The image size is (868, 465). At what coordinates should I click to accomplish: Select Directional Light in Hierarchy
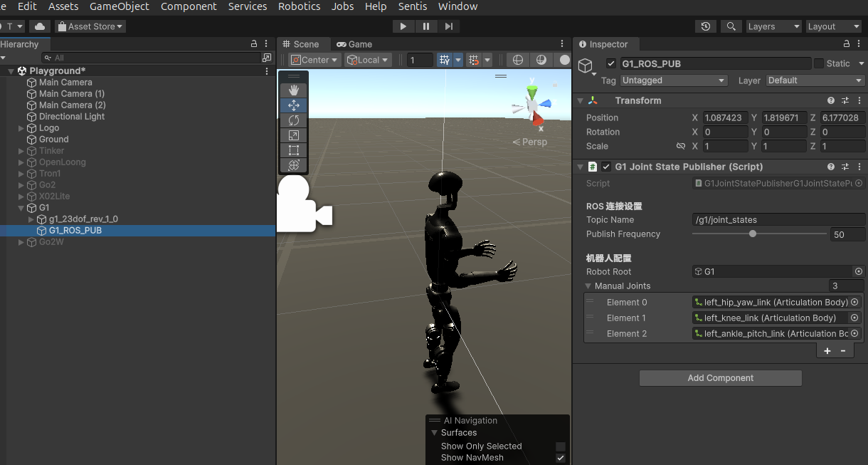click(x=72, y=117)
